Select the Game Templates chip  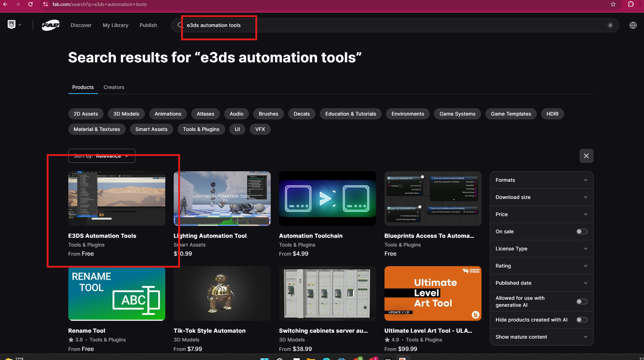point(511,114)
